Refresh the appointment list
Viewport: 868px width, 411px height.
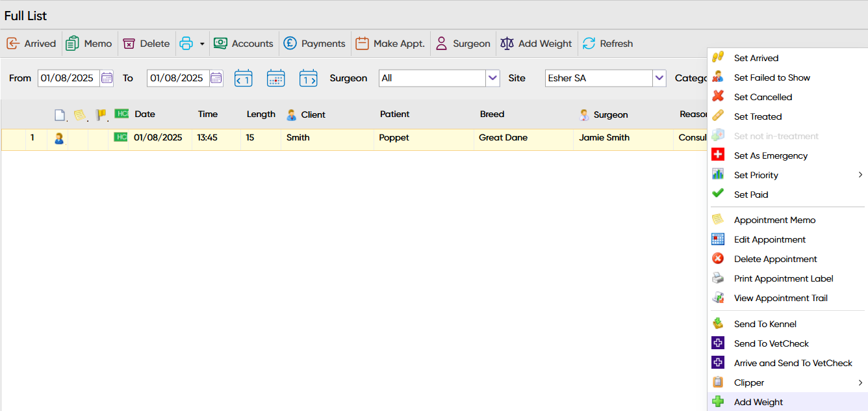click(607, 44)
